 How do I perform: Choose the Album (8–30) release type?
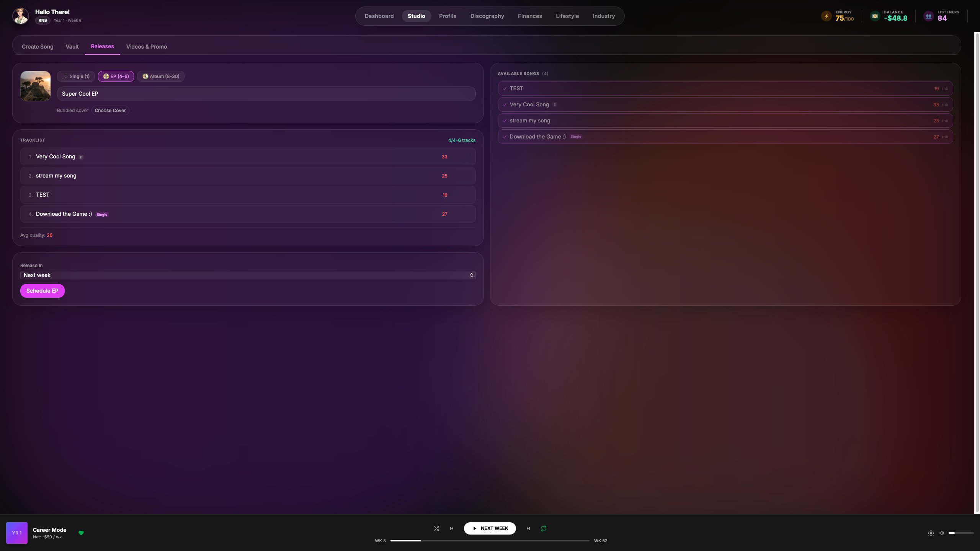[161, 77]
